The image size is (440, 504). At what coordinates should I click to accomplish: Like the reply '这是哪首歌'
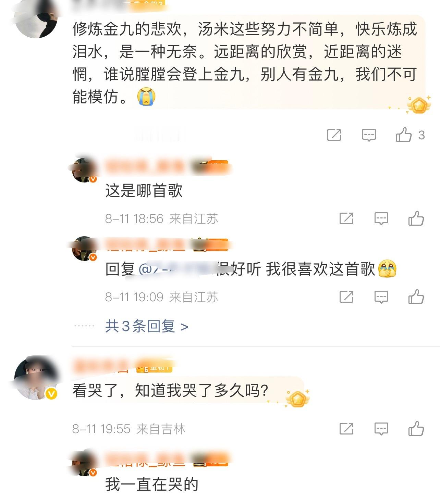pyautogui.click(x=416, y=218)
